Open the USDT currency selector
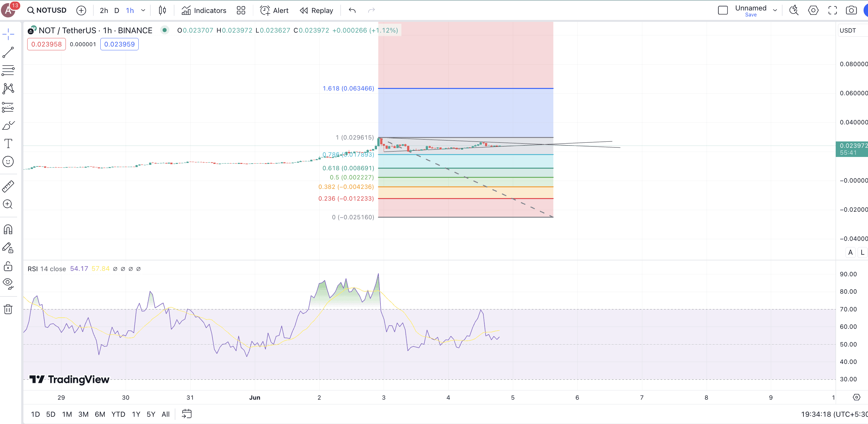Screen dimensions: 868x424 tap(848, 30)
